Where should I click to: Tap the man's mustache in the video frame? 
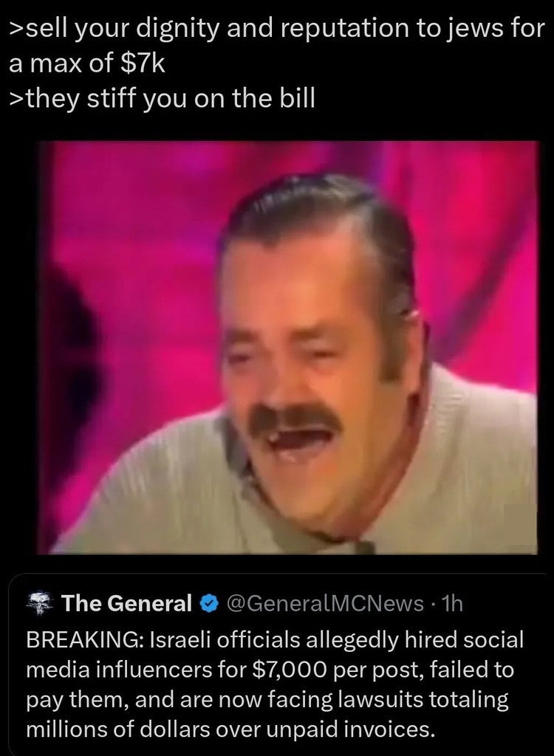(295, 418)
